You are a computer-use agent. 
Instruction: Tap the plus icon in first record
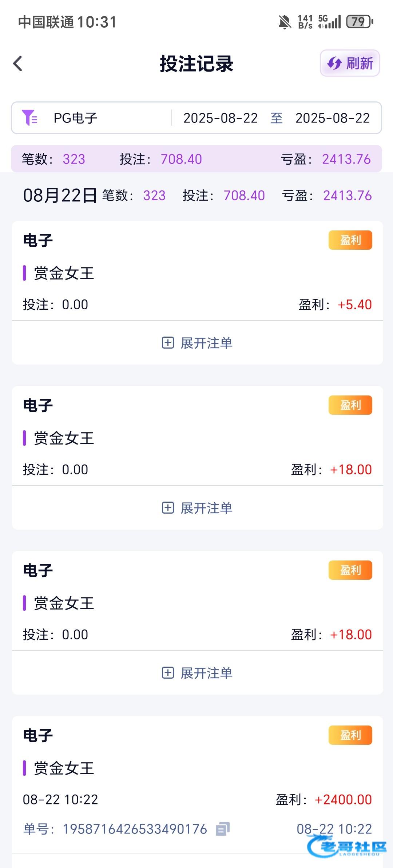[x=168, y=343]
